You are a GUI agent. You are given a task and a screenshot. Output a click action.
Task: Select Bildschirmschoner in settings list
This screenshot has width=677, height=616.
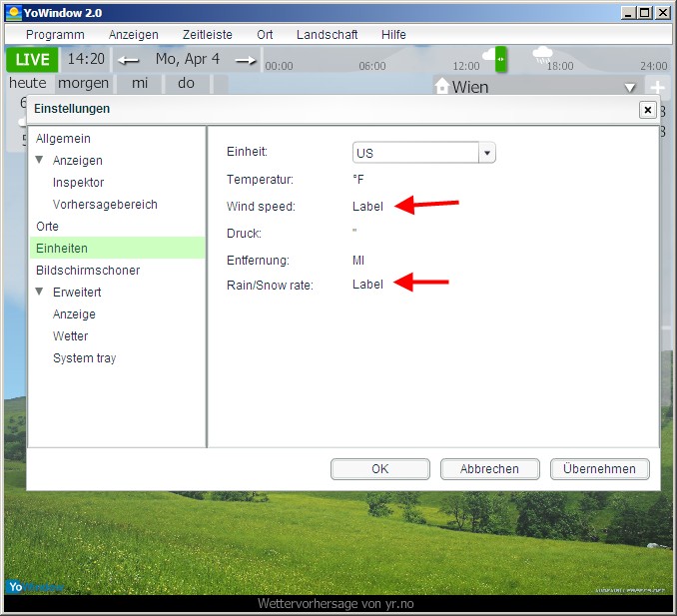point(88,271)
